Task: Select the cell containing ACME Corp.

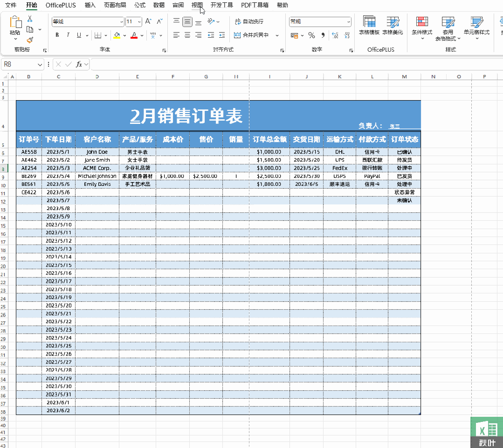Action: tap(97, 168)
